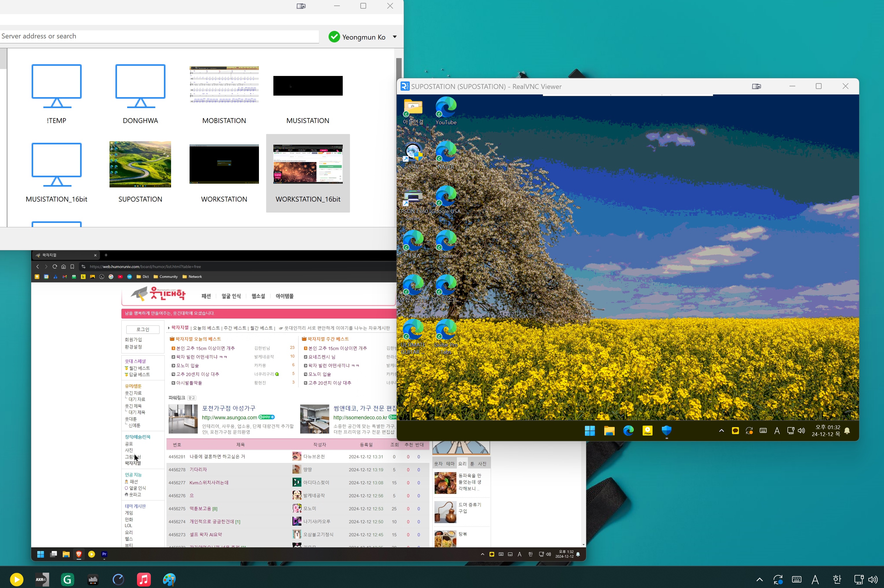Open Edge in SUPOSTATION taskbar
The height and width of the screenshot is (588, 884).
(x=628, y=431)
